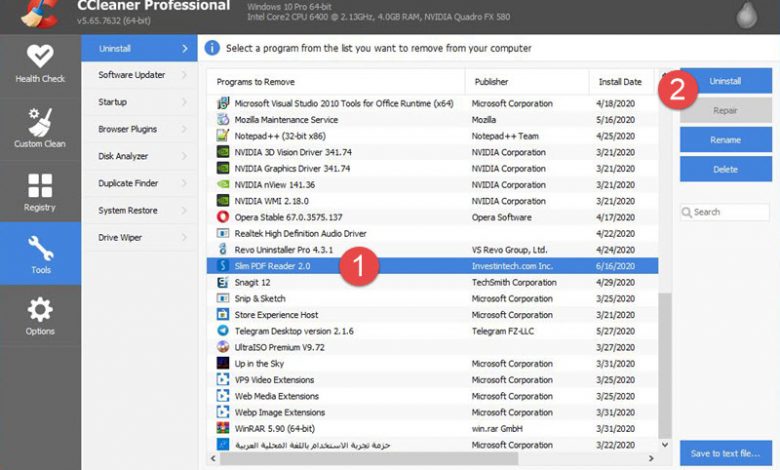Image resolution: width=780 pixels, height=470 pixels.
Task: Select Microsoft Visual Studio 2010 Tools row
Action: (432, 103)
